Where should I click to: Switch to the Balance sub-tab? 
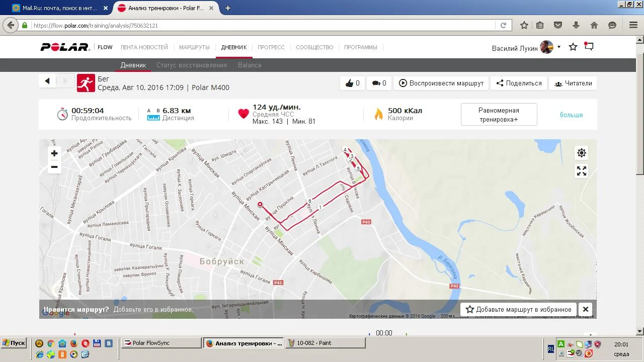coord(250,65)
